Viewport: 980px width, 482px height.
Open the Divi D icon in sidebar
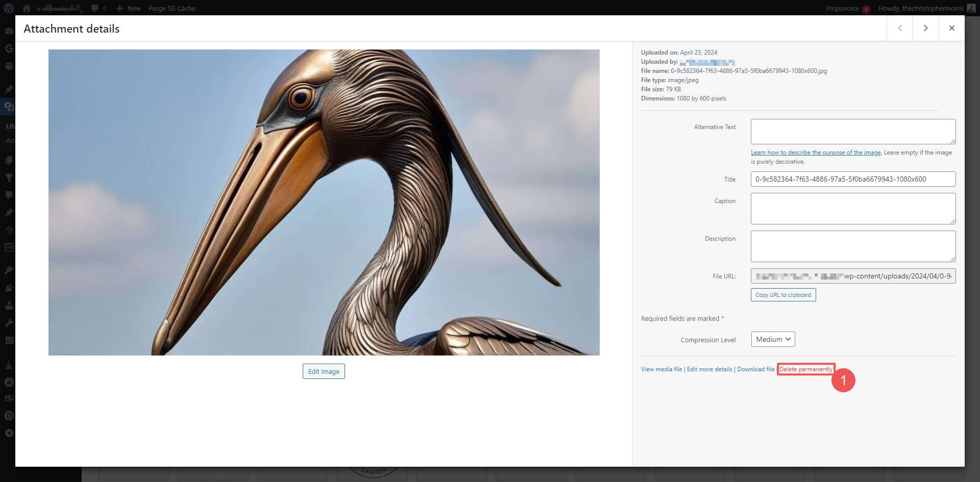pyautogui.click(x=9, y=415)
